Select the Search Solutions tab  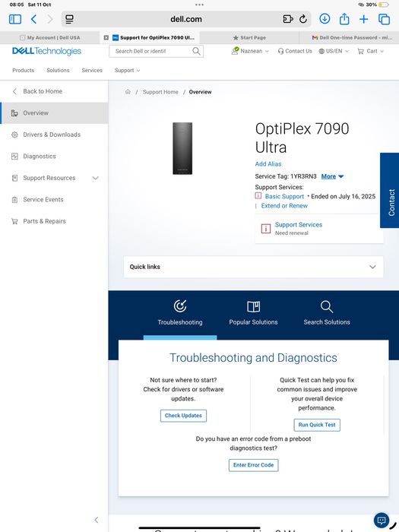(327, 313)
